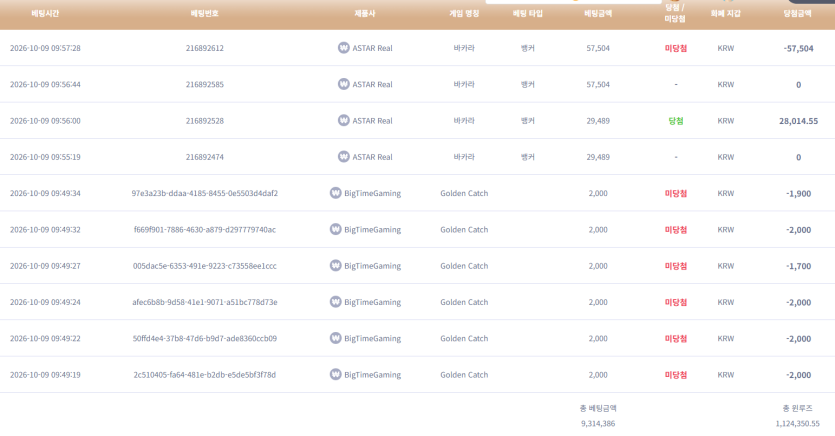Click the provider icon in bet 216892585 row
Screen dimensions: 835x436
[x=343, y=84]
